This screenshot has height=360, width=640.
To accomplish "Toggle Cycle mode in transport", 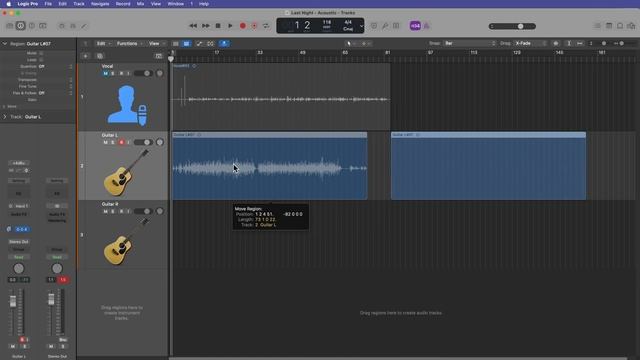I will click(x=266, y=26).
